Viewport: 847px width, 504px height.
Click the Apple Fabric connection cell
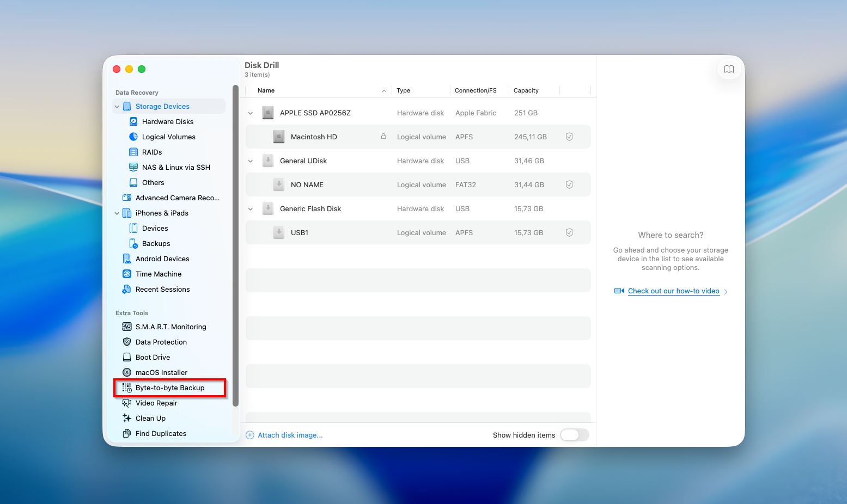[476, 113]
